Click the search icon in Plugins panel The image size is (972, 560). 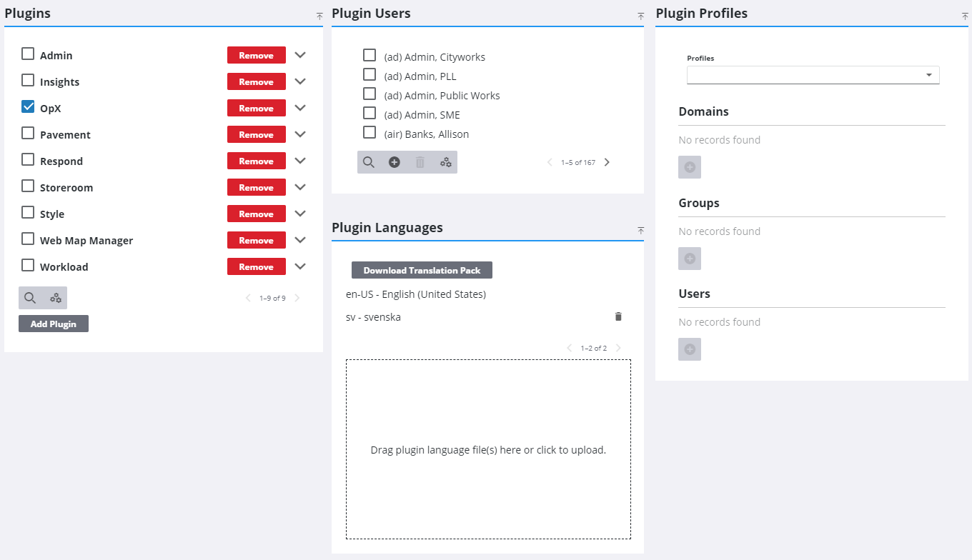click(30, 298)
